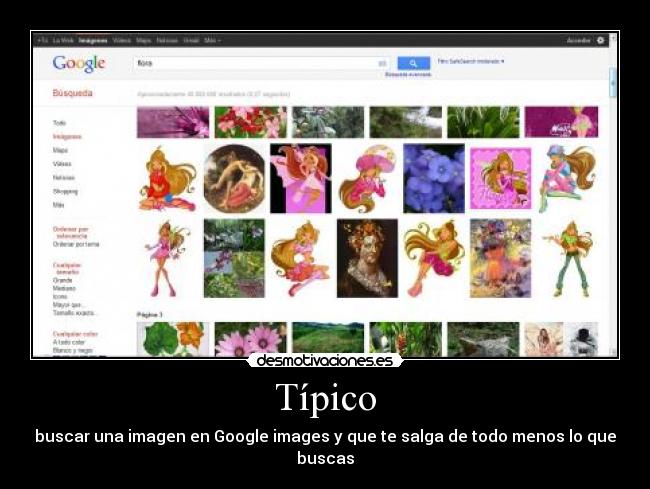Open the green field landscape thumbnail
The image size is (650, 489).
(328, 339)
